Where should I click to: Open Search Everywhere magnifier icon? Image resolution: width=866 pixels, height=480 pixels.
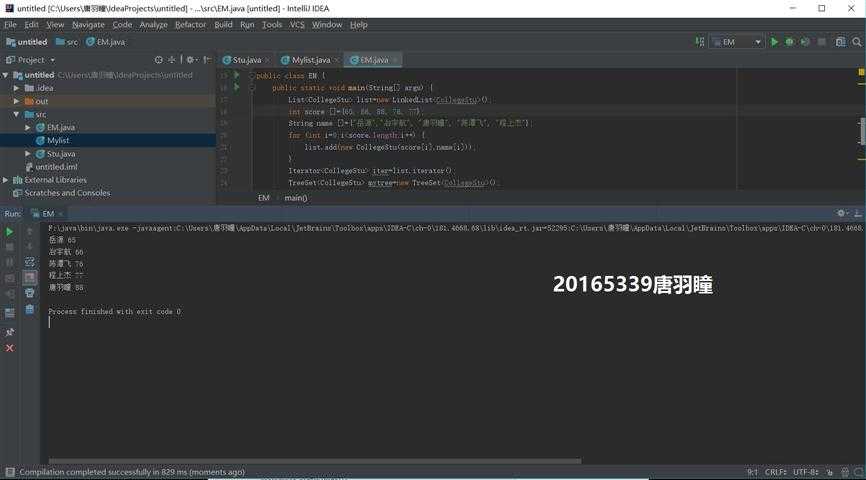857,42
